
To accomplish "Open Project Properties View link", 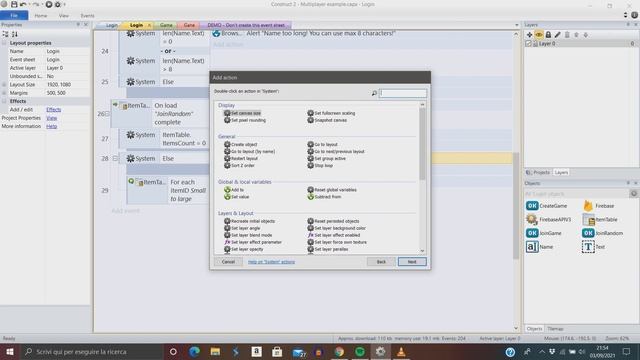I will point(51,118).
